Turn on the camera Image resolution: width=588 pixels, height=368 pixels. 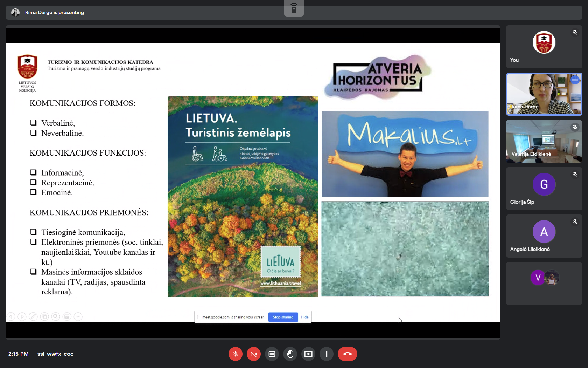254,354
